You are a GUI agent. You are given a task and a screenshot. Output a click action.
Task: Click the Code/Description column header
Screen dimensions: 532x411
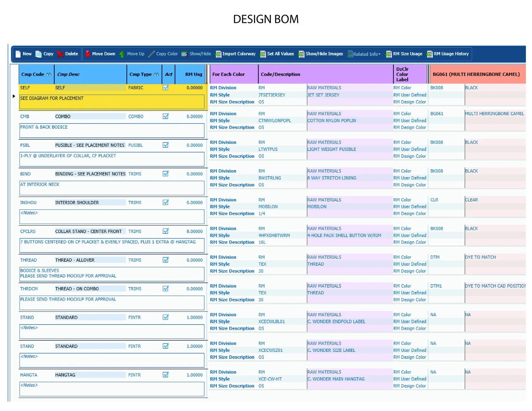point(326,74)
